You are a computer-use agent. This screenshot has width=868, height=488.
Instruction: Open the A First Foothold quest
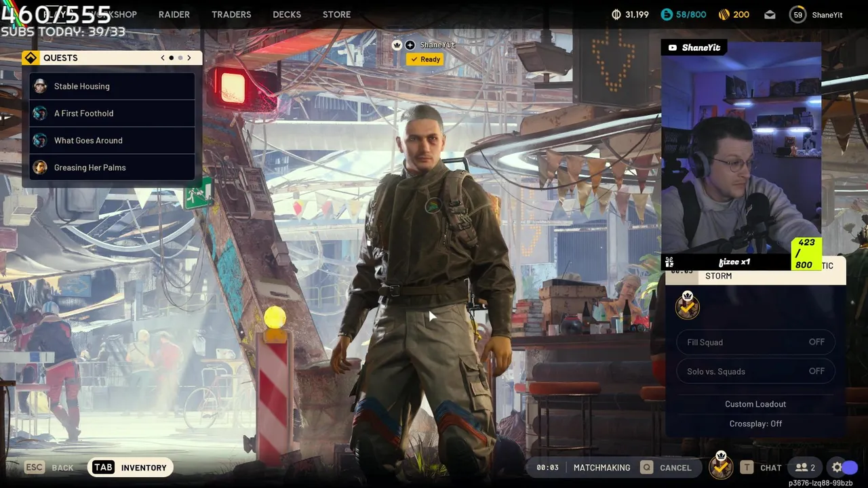(x=113, y=113)
